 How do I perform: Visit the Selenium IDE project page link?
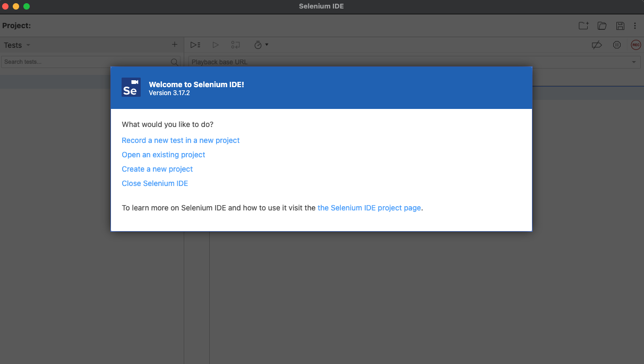click(x=369, y=208)
